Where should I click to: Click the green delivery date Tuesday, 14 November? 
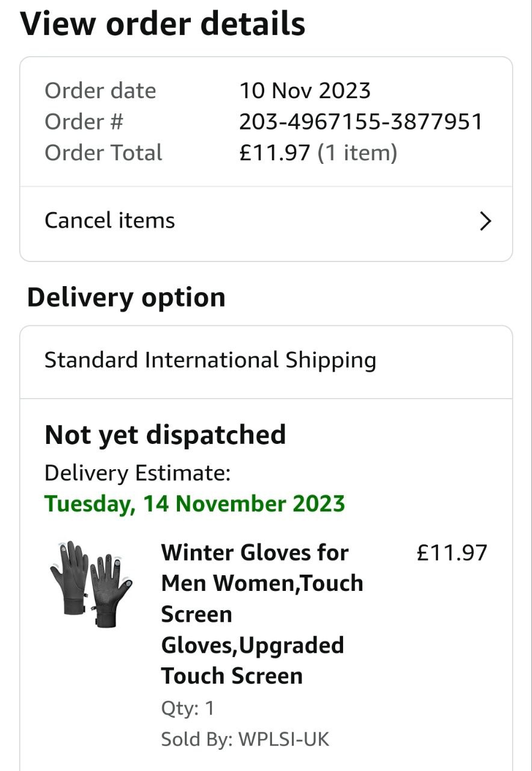pyautogui.click(x=194, y=504)
